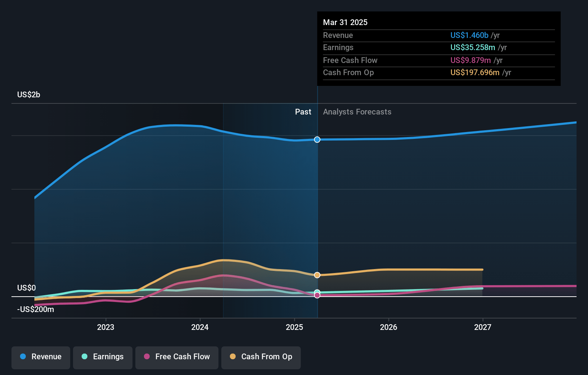Click the Mar 31 2025 tooltip date
The width and height of the screenshot is (588, 375).
click(345, 22)
